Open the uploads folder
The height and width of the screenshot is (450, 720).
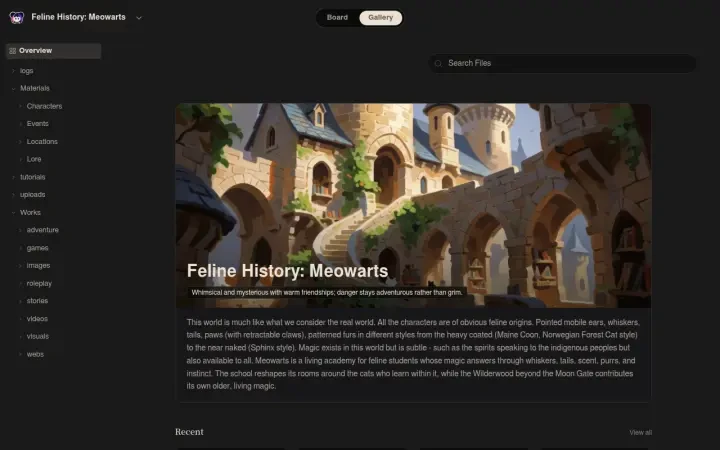pos(33,195)
